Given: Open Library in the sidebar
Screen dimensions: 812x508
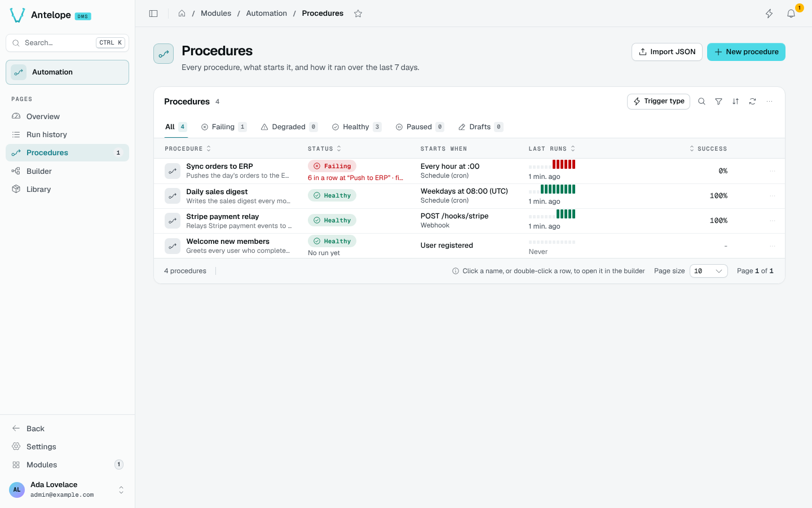Looking at the screenshot, I should [67, 189].
